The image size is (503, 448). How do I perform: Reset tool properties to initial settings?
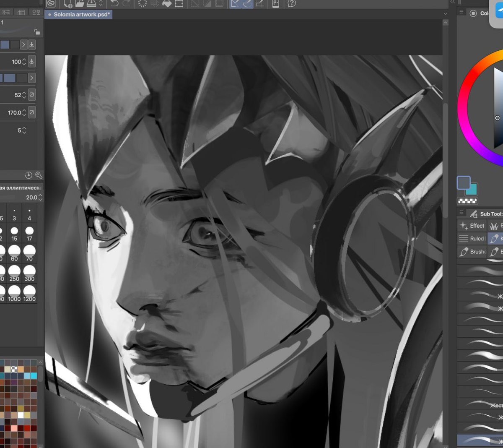click(29, 175)
